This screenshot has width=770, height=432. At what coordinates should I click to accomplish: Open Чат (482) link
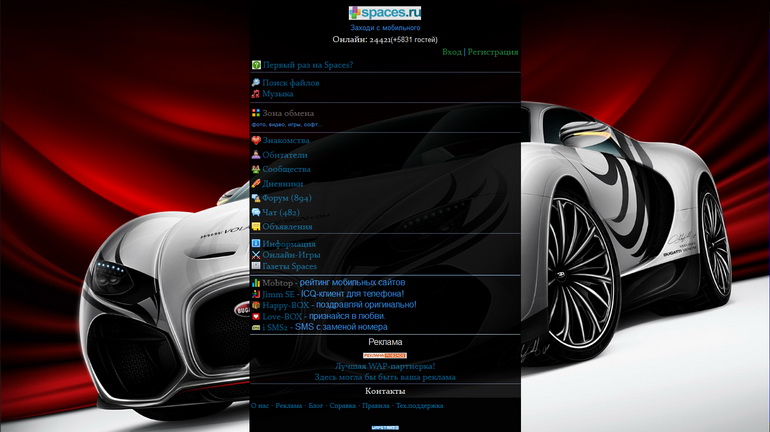281,212
